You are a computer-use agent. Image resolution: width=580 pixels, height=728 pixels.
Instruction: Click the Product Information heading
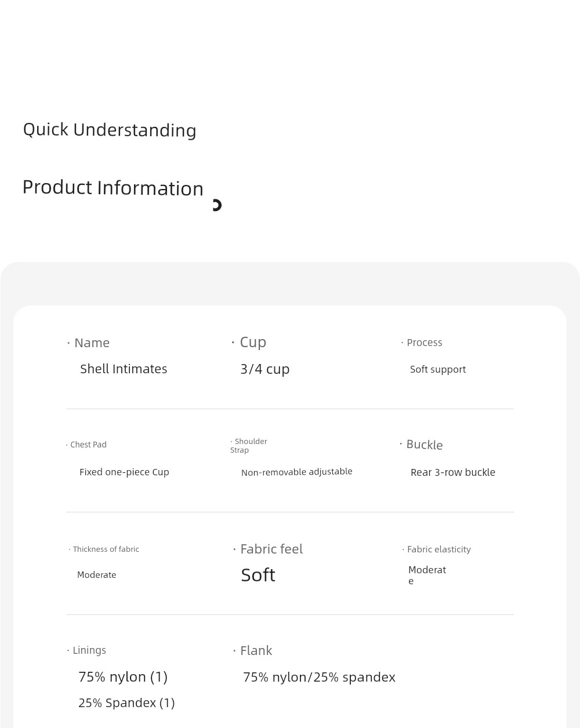point(113,188)
